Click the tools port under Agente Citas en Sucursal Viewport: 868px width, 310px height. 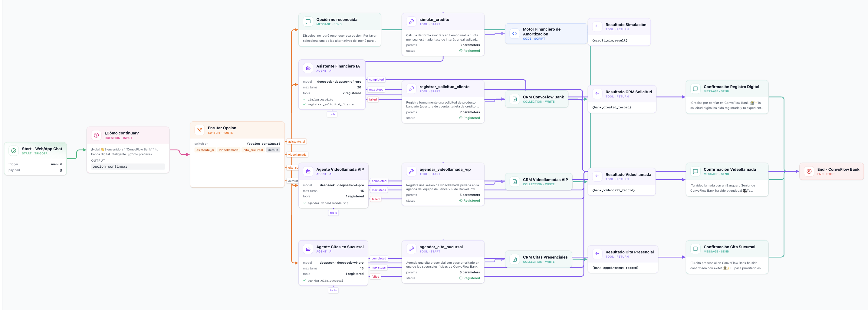pos(333,290)
